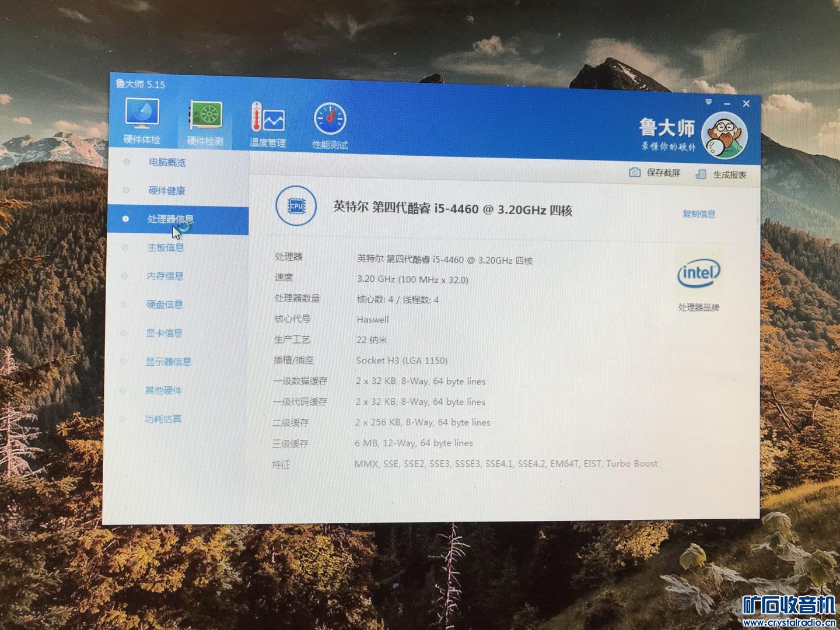Viewport: 840px width, 630px height.
Task: Click the features list starting with MMX, SSE
Action: click(x=506, y=464)
